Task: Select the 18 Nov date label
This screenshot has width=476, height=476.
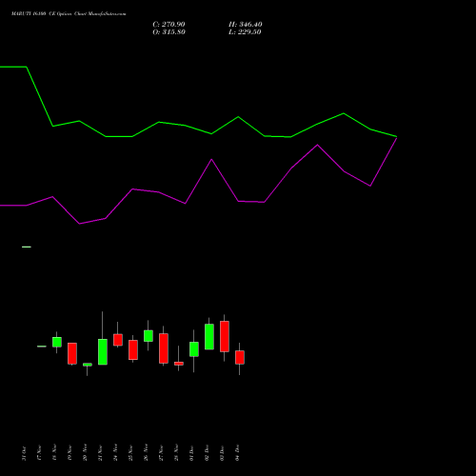Action: (x=54, y=453)
